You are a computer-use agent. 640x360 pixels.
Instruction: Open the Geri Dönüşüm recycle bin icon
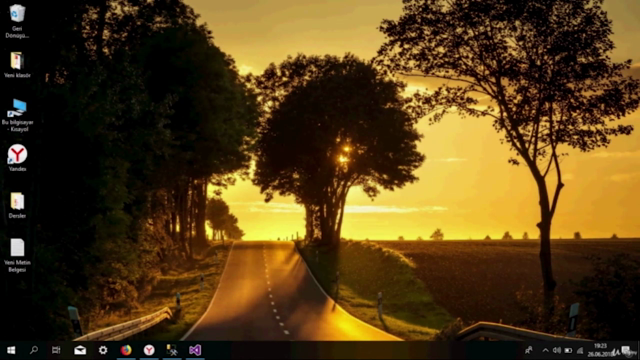pyautogui.click(x=17, y=14)
